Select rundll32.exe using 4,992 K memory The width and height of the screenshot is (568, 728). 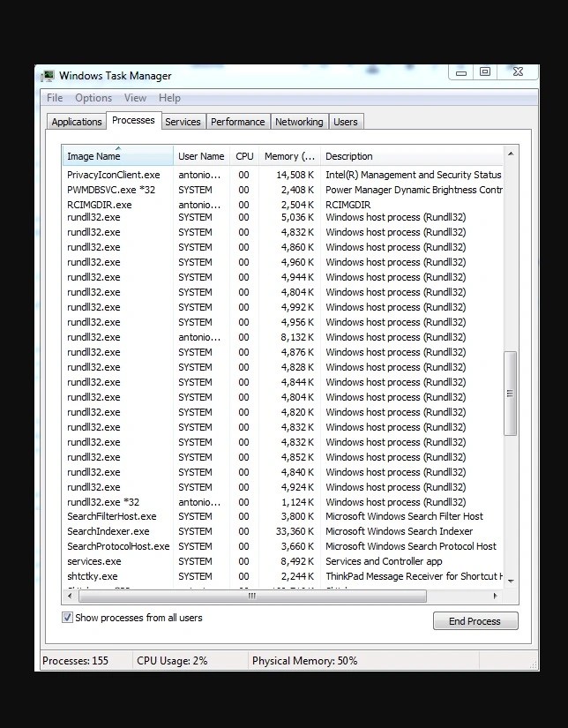point(283,307)
